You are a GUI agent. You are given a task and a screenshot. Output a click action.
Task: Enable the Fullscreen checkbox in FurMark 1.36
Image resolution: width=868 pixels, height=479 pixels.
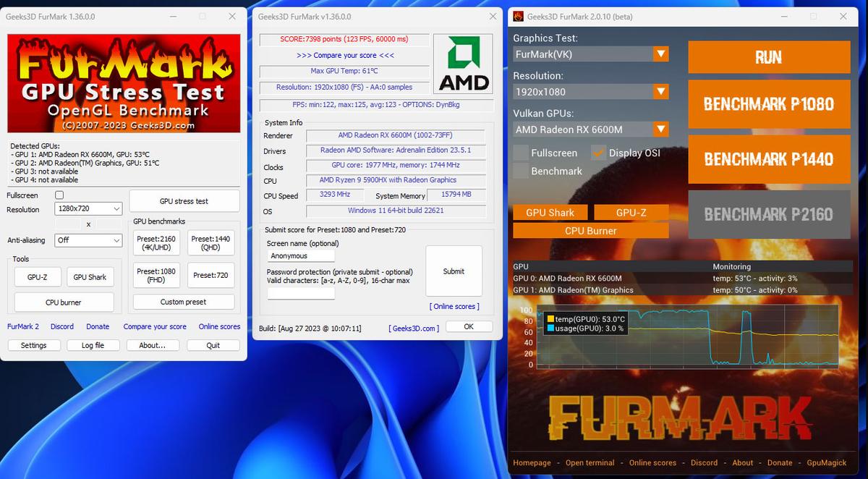tap(60, 195)
